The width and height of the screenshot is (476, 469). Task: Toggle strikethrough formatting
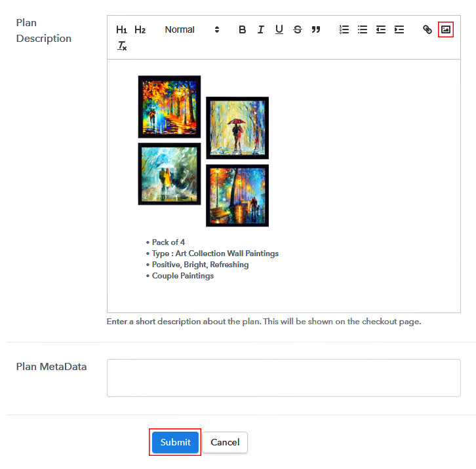coord(298,29)
